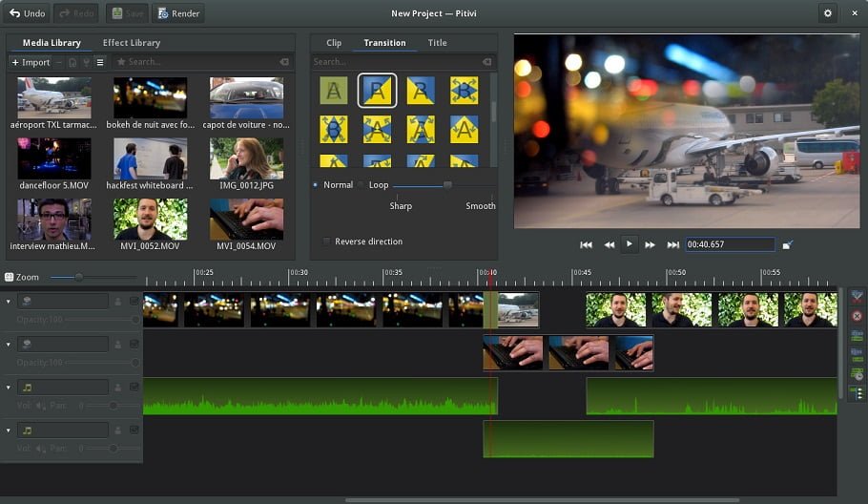Toggle the first video layer's checkbox
Viewport: 868px width, 504px height.
pyautogui.click(x=134, y=302)
